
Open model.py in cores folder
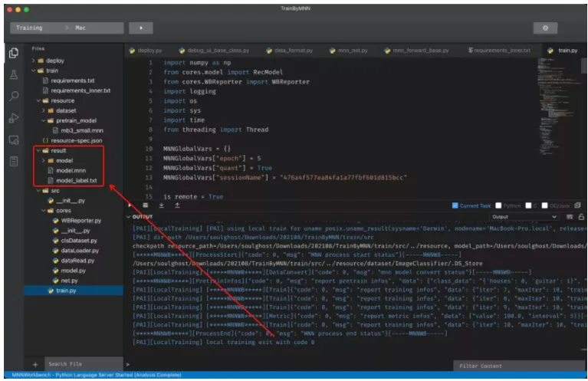click(x=74, y=271)
